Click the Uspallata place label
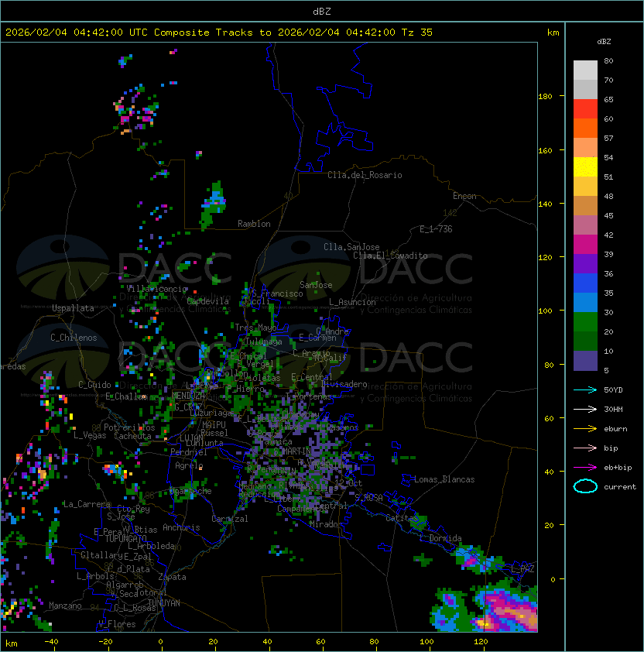644x652 pixels. pyautogui.click(x=74, y=308)
